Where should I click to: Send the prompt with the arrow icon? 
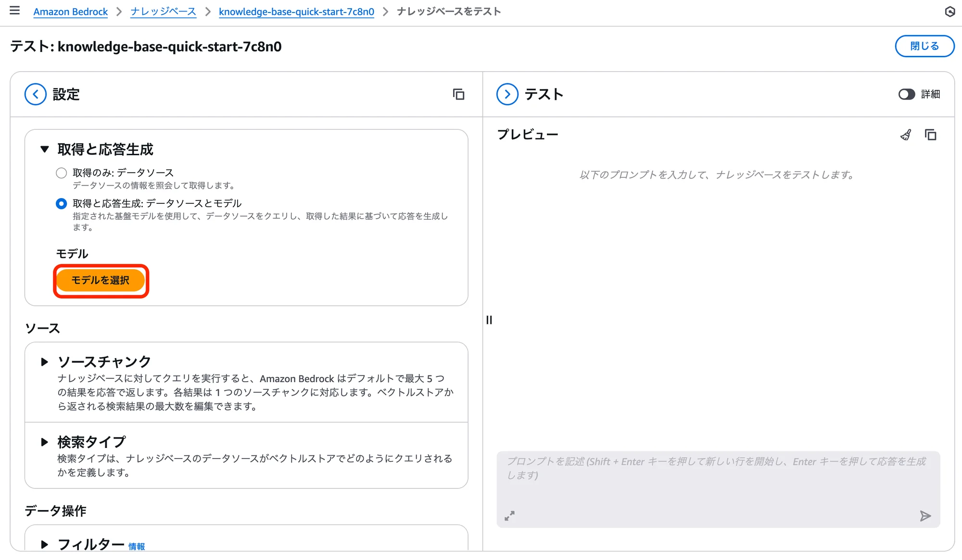click(x=925, y=516)
